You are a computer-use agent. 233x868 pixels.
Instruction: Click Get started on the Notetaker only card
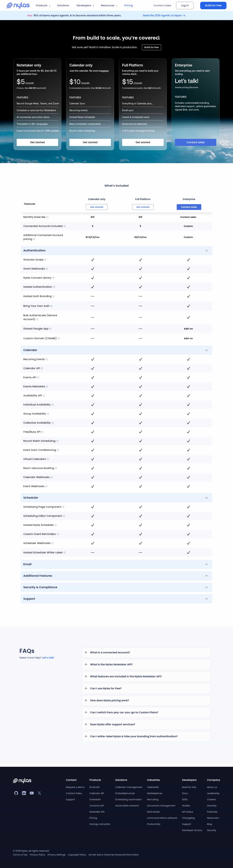pyautogui.click(x=37, y=142)
